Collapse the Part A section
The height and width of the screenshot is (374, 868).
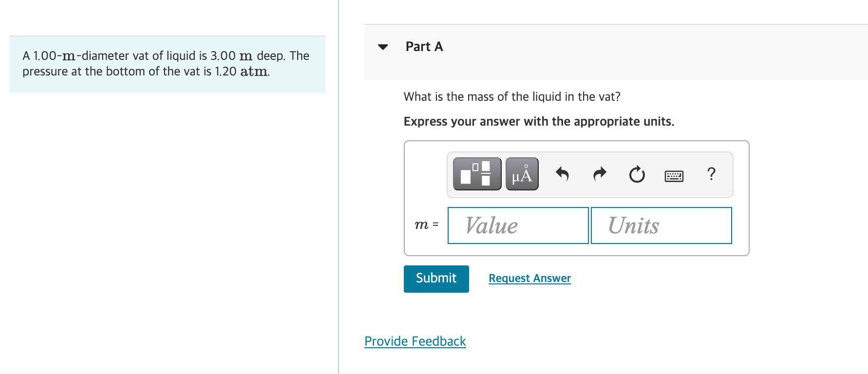coord(383,47)
